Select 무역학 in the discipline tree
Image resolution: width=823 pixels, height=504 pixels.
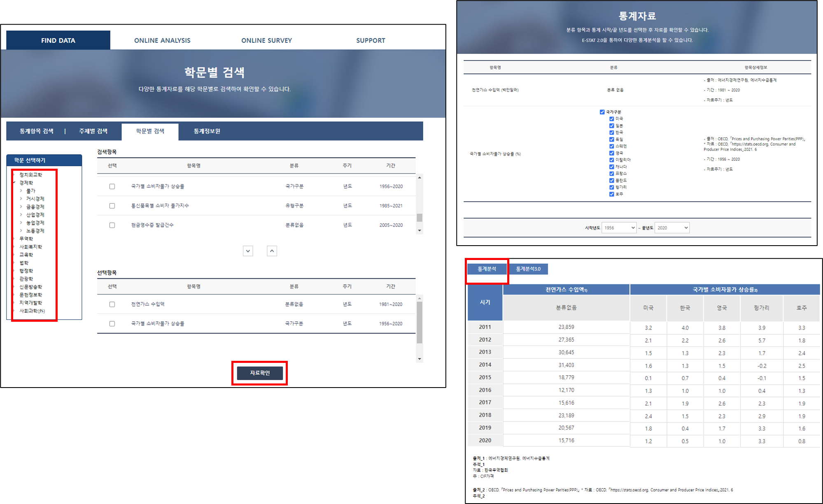point(26,239)
